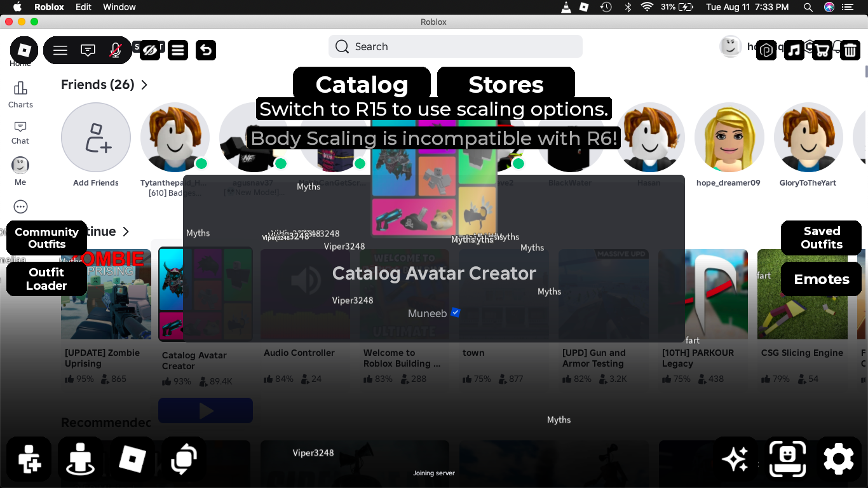This screenshot has width=868, height=488.
Task: Toggle the crossed-eye hide UI button
Action: [150, 50]
